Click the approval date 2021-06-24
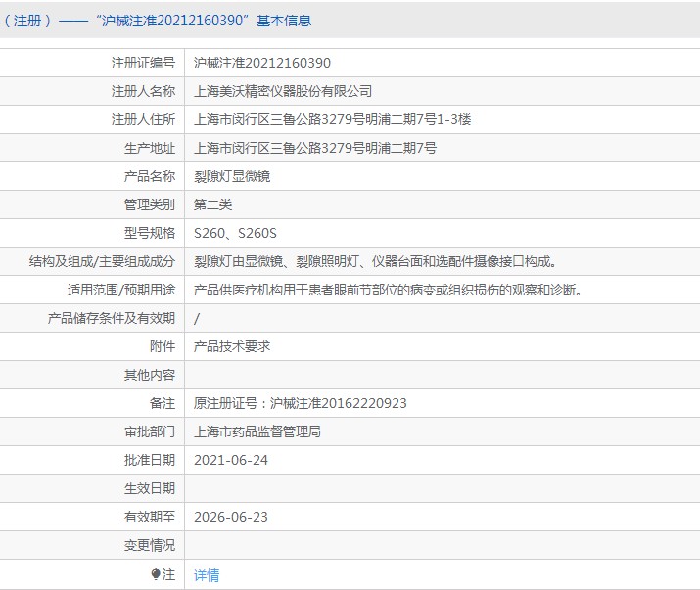 pyautogui.click(x=231, y=460)
